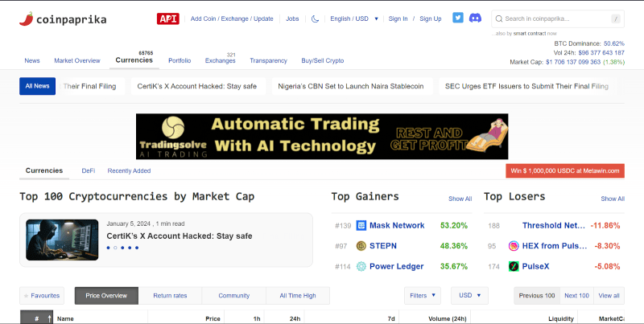Click the BTC Dominance 50.62% value

coord(614,43)
